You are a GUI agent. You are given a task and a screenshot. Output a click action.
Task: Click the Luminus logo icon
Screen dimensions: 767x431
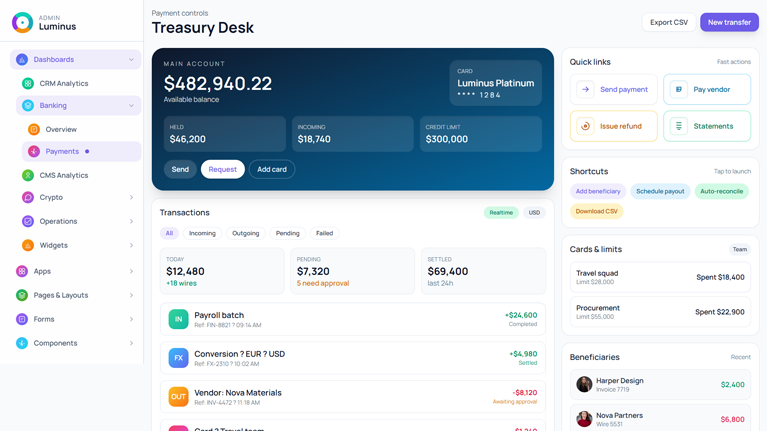tap(22, 22)
